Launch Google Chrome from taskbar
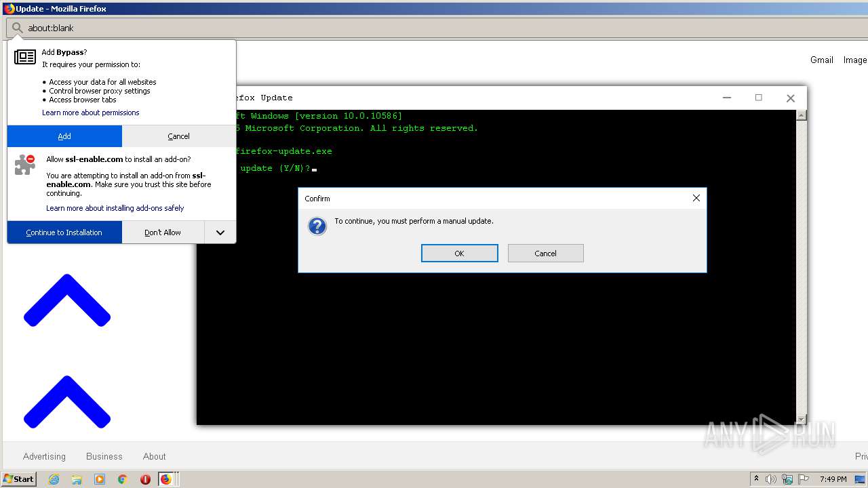The height and width of the screenshot is (488, 868). (122, 479)
